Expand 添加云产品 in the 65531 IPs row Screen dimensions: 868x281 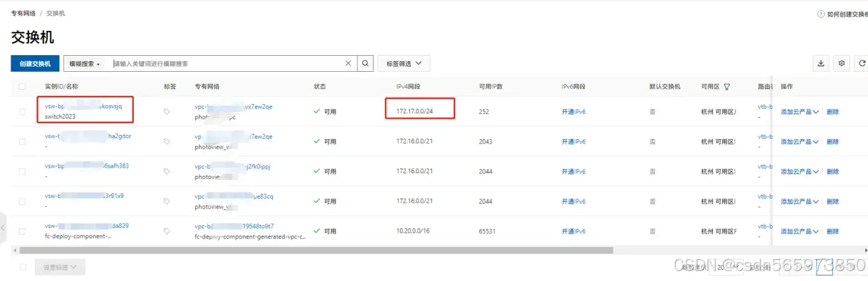point(800,231)
